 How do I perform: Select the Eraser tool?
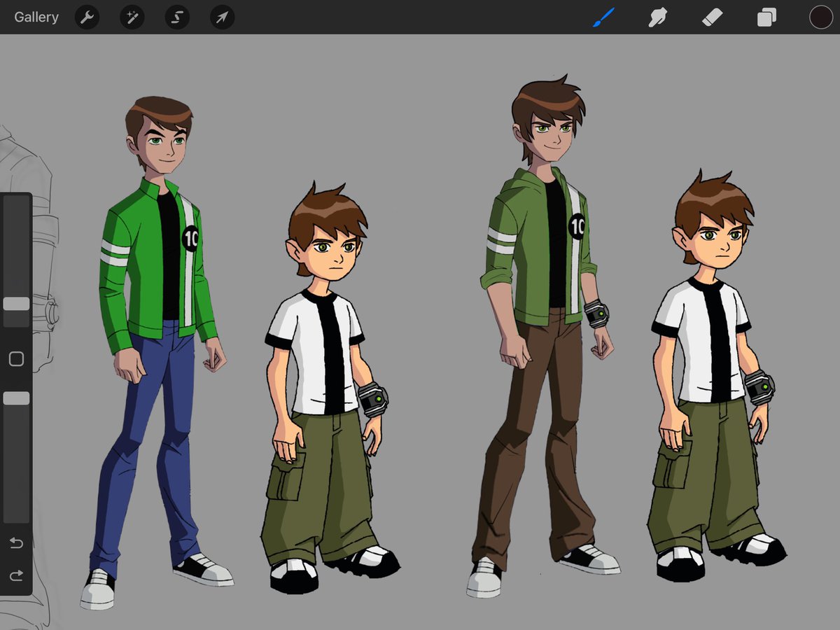[712, 17]
